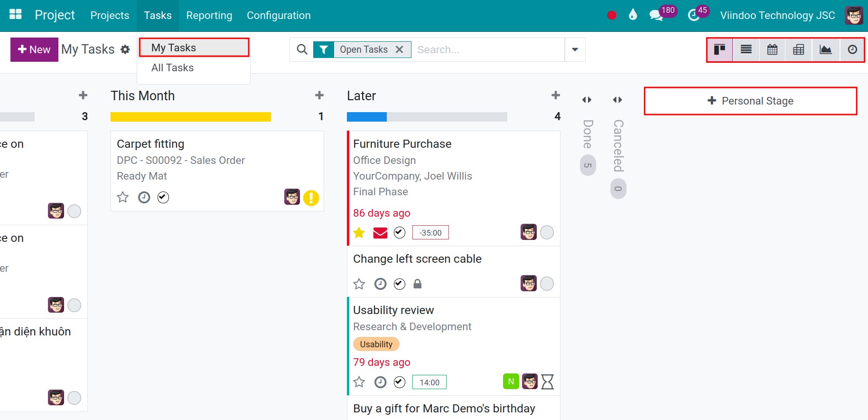
Task: Click the water drop icon in top bar
Action: [633, 15]
